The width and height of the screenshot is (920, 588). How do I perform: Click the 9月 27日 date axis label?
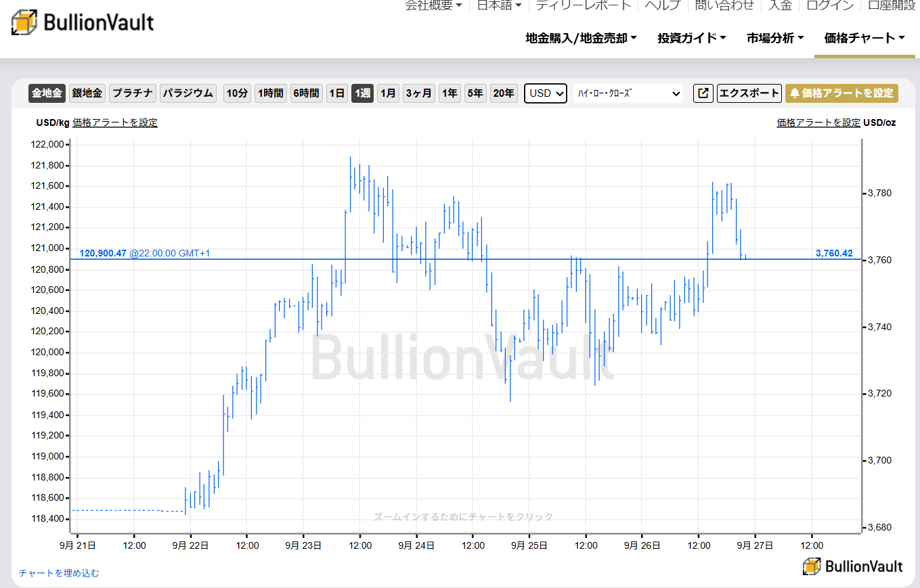tap(755, 544)
